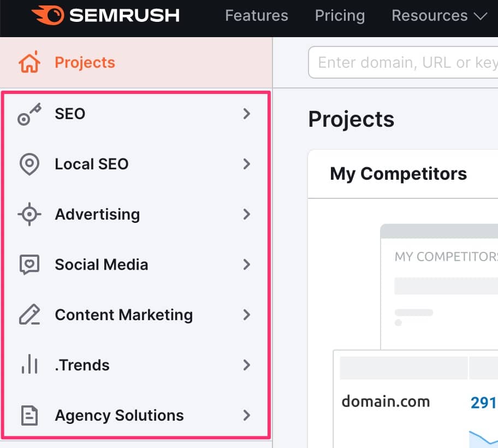Select the location pin icon for Local SEO
The height and width of the screenshot is (448, 498).
point(29,164)
